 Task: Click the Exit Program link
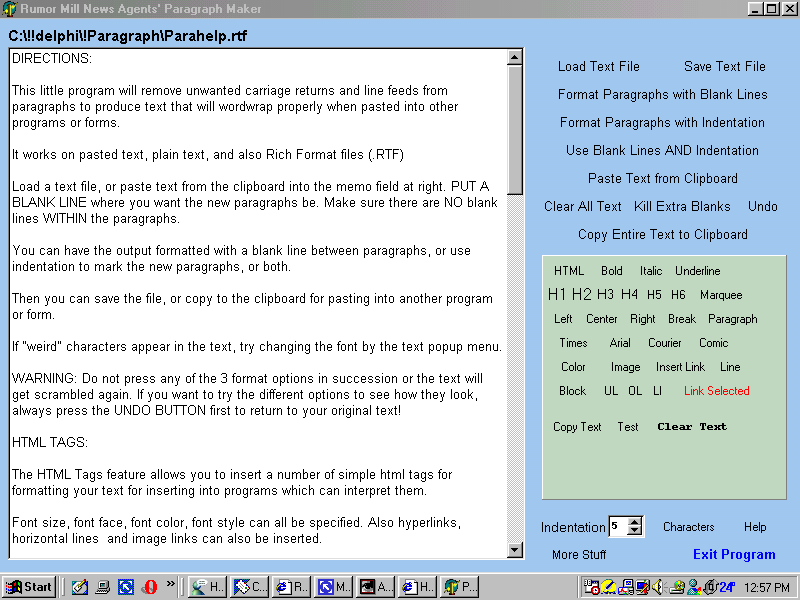734,555
